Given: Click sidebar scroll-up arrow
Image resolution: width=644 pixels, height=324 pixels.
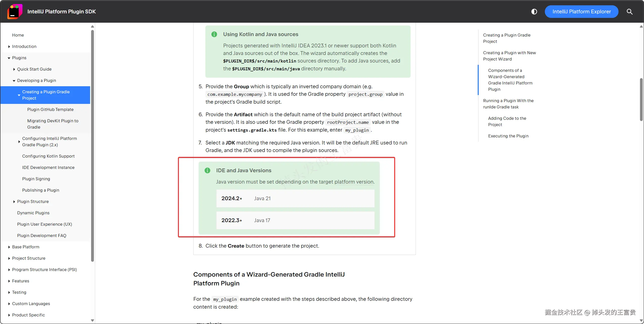Looking at the screenshot, I should click(92, 26).
